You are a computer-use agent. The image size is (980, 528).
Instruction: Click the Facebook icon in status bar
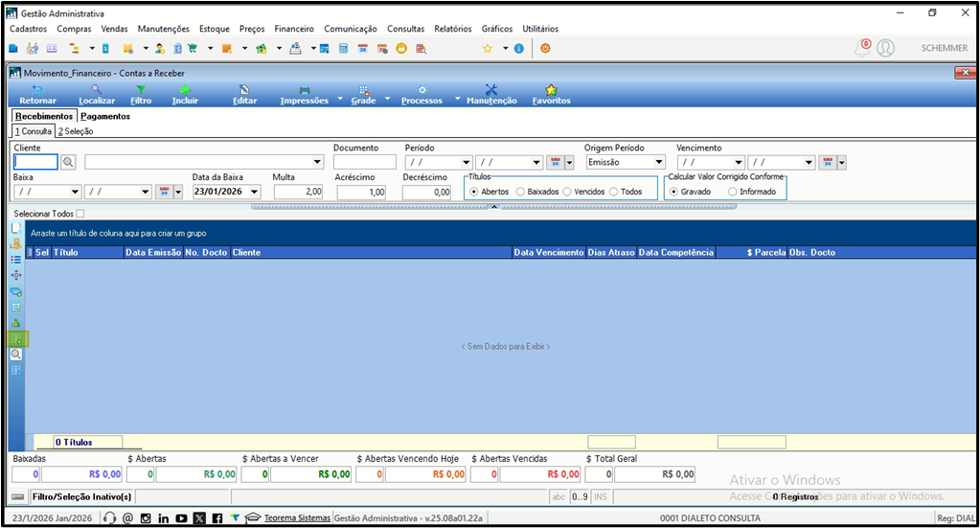pyautogui.click(x=217, y=518)
